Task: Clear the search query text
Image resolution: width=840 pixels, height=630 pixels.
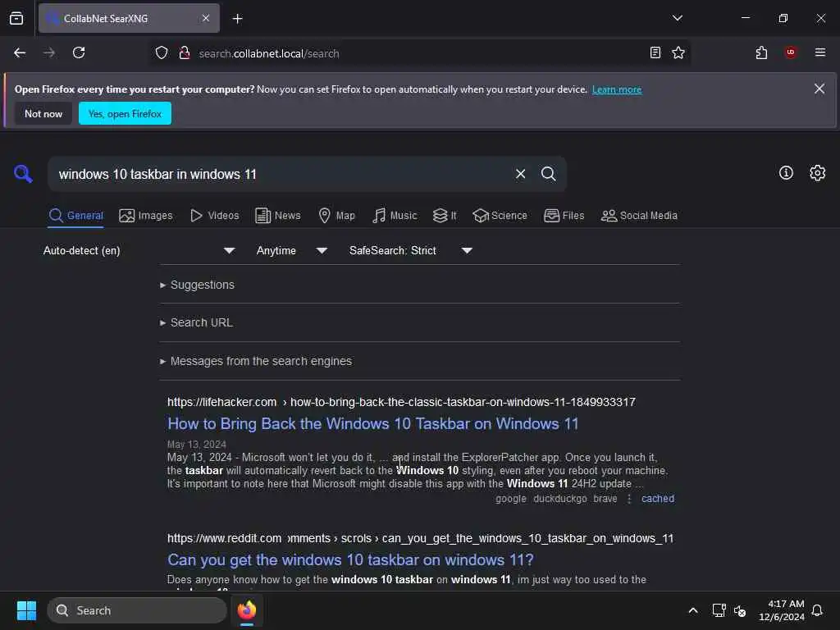Action: coord(520,174)
